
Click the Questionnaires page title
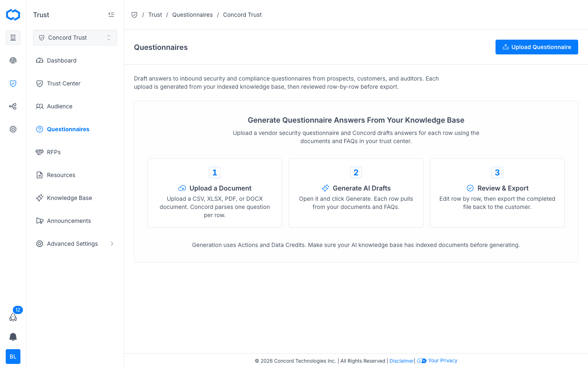tap(161, 47)
